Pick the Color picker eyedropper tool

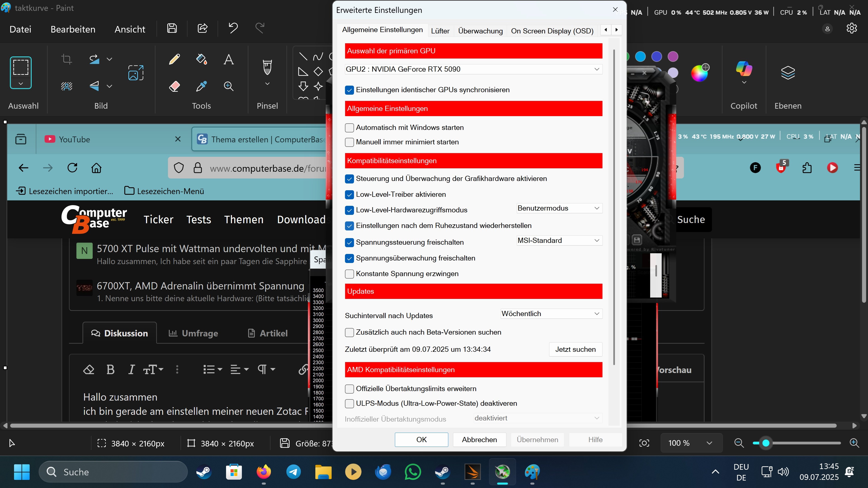click(x=201, y=86)
